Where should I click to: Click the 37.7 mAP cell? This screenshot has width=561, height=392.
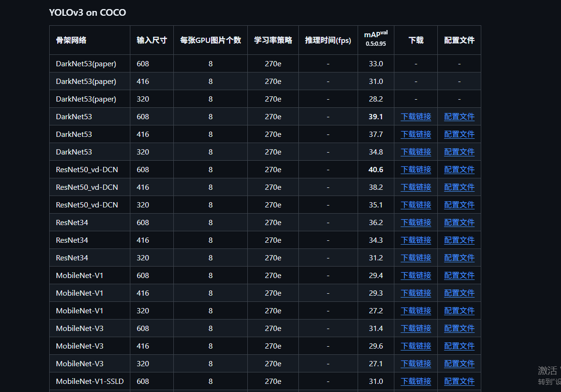tap(376, 134)
